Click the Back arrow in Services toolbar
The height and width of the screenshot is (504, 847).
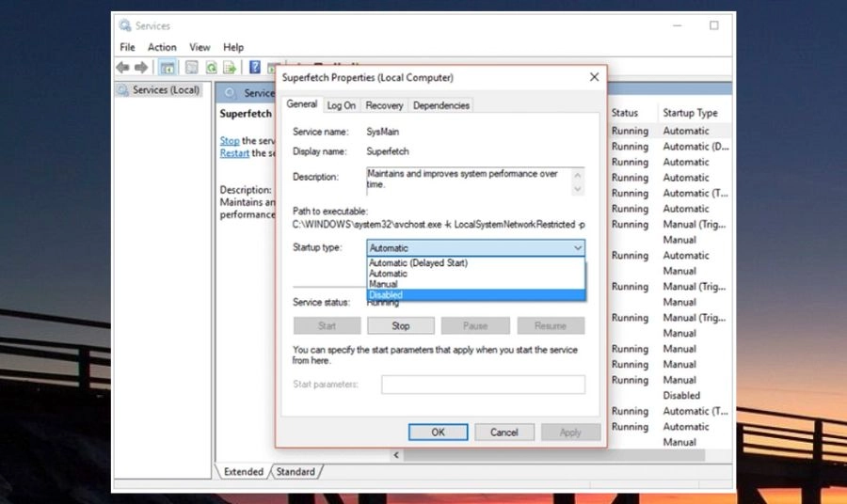(x=123, y=68)
